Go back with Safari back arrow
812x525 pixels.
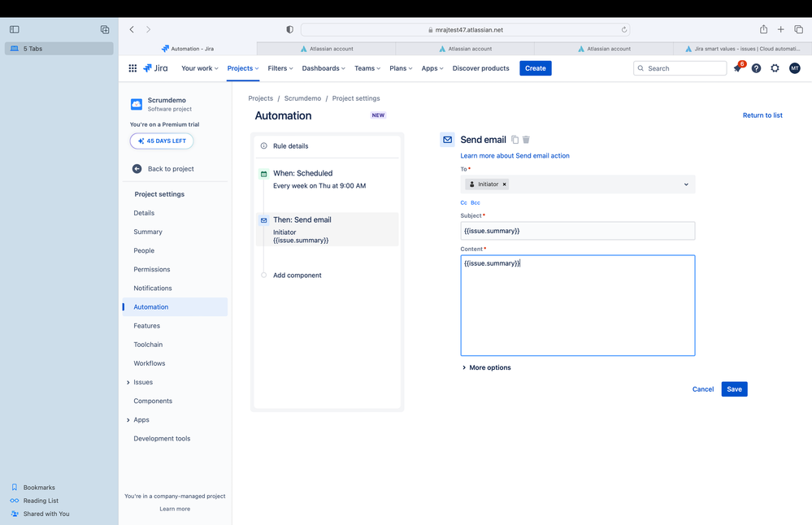pos(132,29)
